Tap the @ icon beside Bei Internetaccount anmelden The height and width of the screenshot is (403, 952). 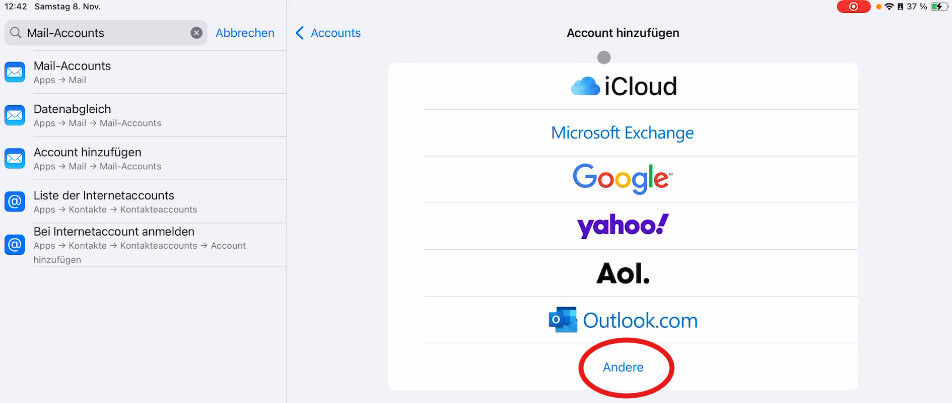point(15,245)
